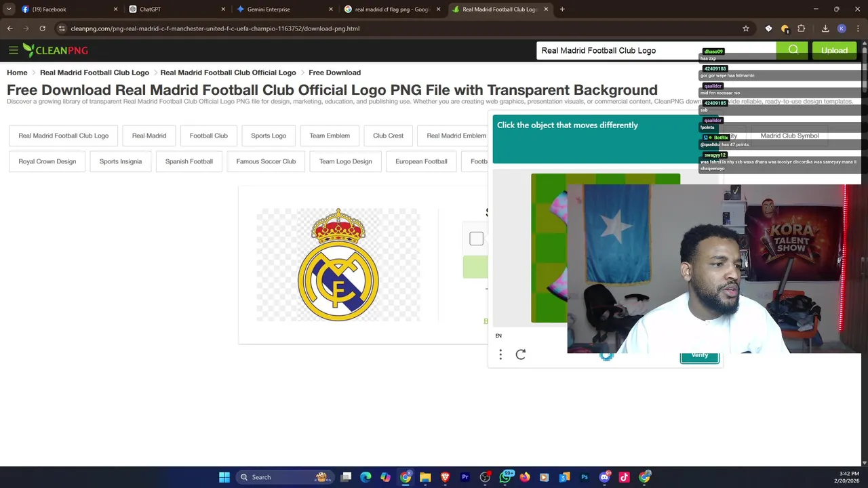
Task: Refresh the captcha challenge
Action: 521,354
